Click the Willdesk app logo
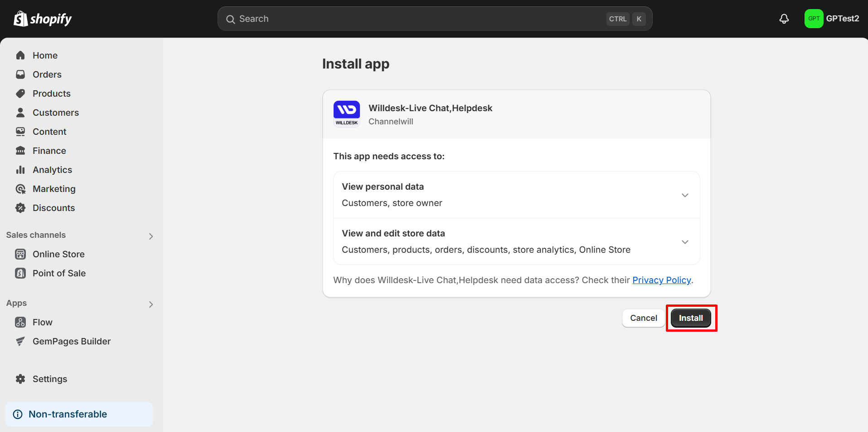The height and width of the screenshot is (432, 868). [346, 113]
